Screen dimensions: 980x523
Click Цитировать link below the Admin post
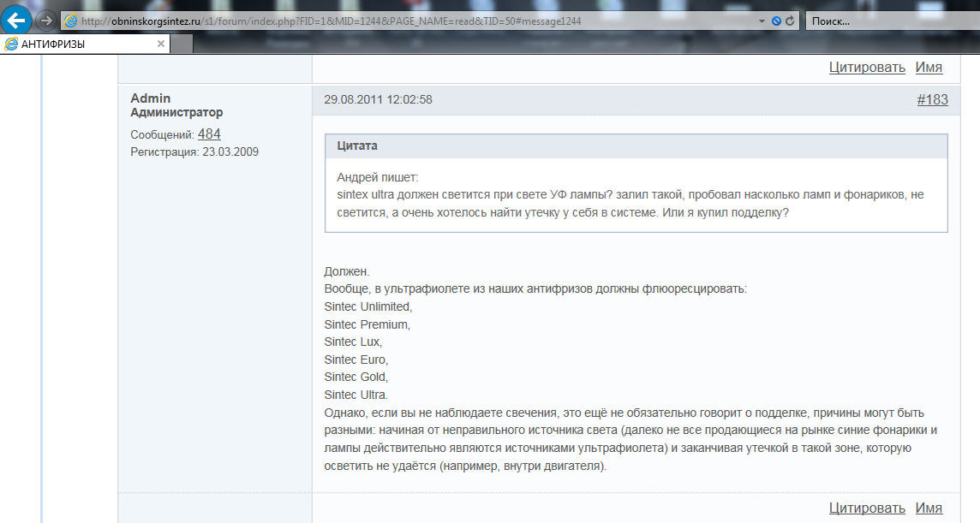tap(867, 508)
